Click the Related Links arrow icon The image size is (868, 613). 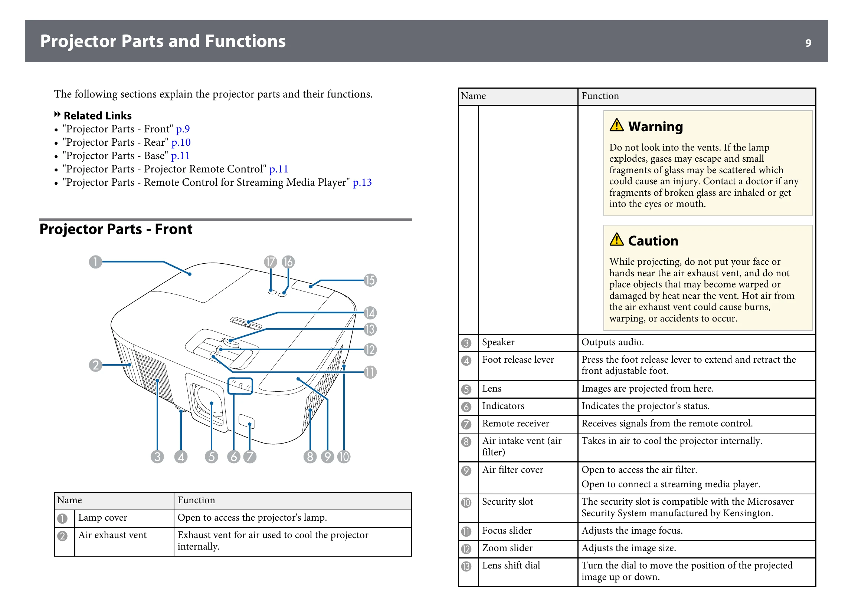pyautogui.click(x=58, y=115)
